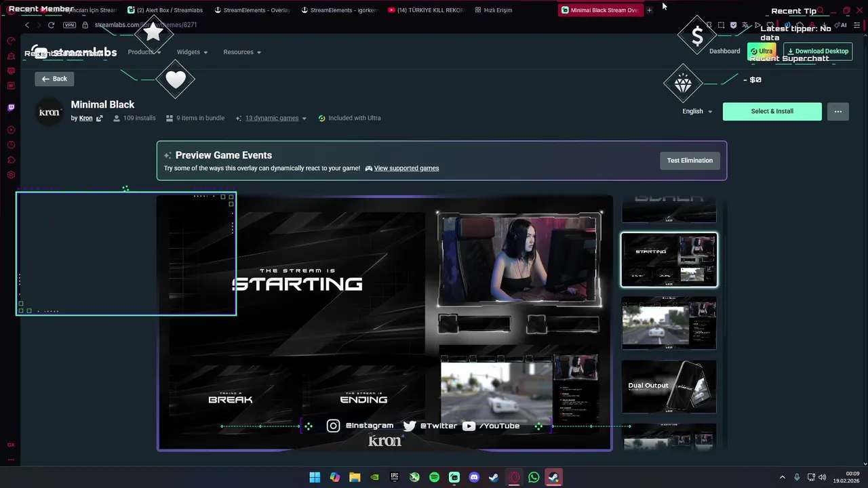Open File Explorer from the taskbar
Image resolution: width=868 pixels, height=488 pixels.
(355, 477)
